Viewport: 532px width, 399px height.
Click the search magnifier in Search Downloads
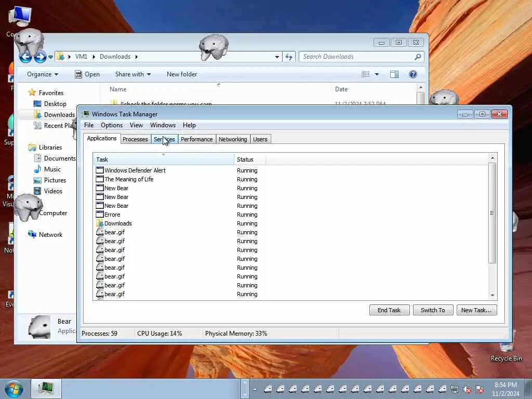pyautogui.click(x=418, y=57)
